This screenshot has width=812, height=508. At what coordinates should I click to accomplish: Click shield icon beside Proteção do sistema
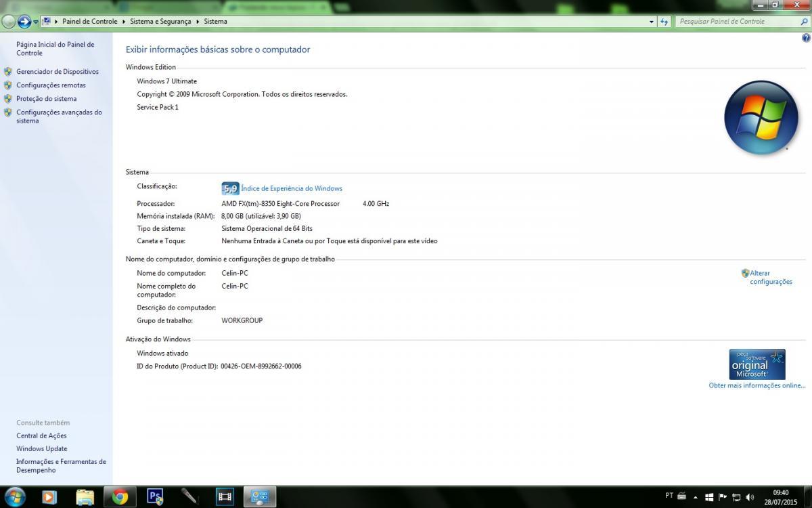point(8,98)
